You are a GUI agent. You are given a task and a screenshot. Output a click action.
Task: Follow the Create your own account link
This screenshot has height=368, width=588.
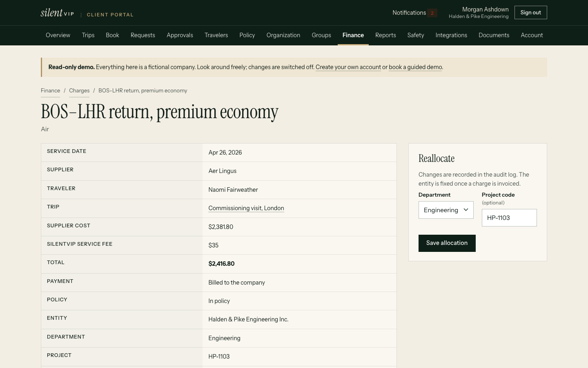(348, 67)
